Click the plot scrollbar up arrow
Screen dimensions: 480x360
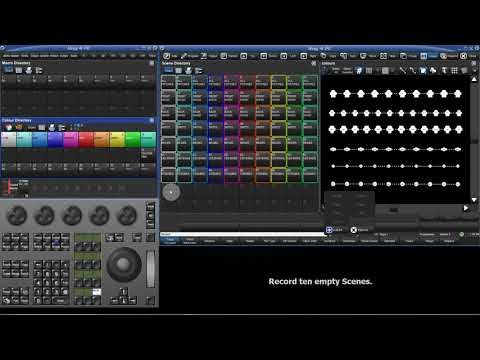coord(474,80)
